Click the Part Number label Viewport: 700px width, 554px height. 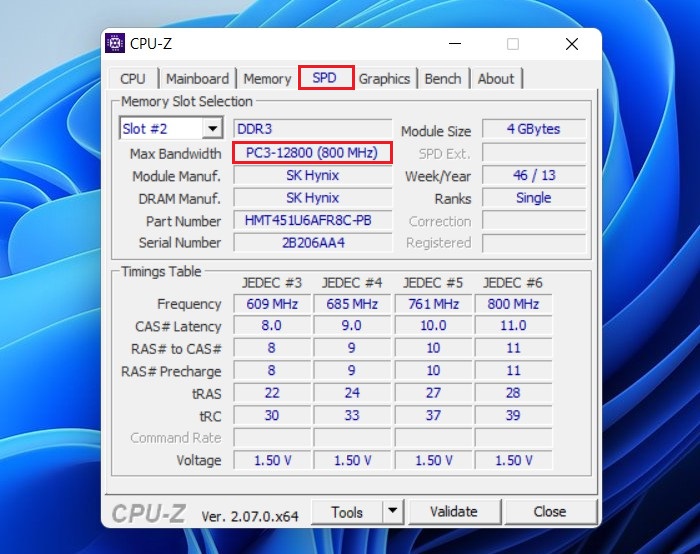click(183, 221)
